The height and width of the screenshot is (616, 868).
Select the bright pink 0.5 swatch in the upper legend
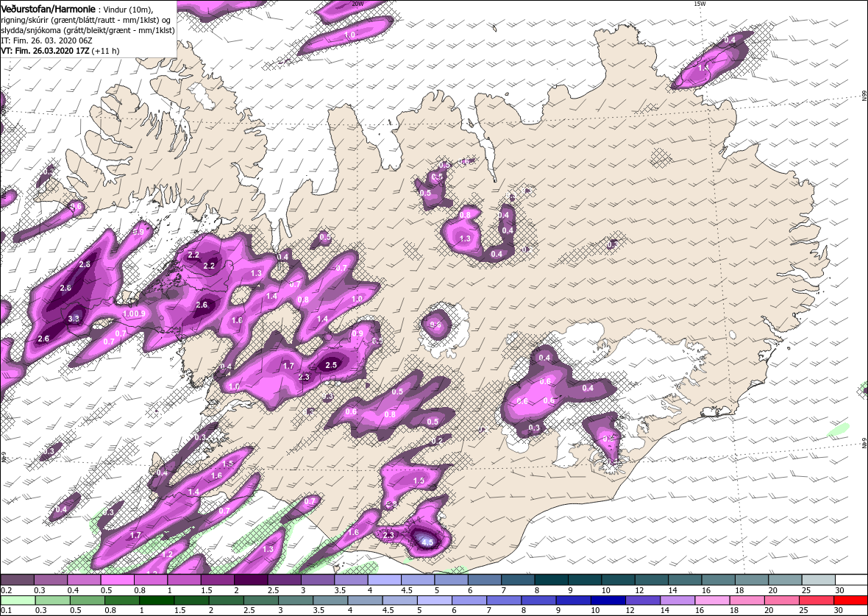click(x=118, y=579)
